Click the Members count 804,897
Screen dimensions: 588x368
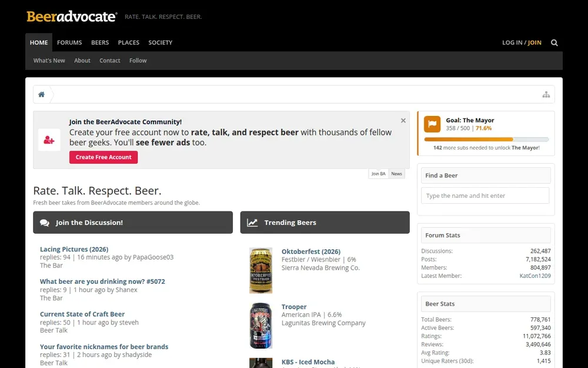[540, 268]
